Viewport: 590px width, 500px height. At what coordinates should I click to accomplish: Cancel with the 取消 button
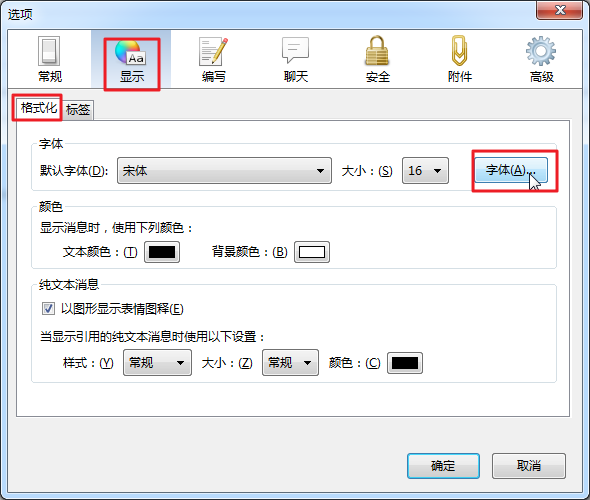[x=529, y=466]
